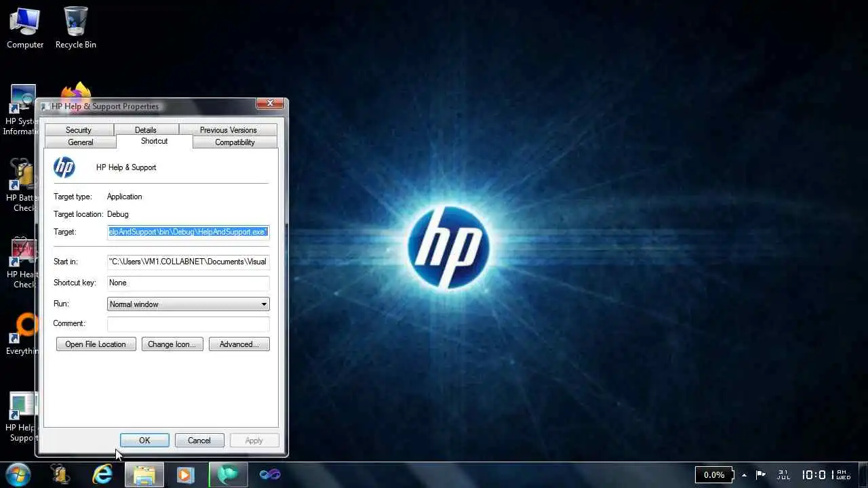
Task: Select the Everything desktop shortcut
Action: point(21,335)
